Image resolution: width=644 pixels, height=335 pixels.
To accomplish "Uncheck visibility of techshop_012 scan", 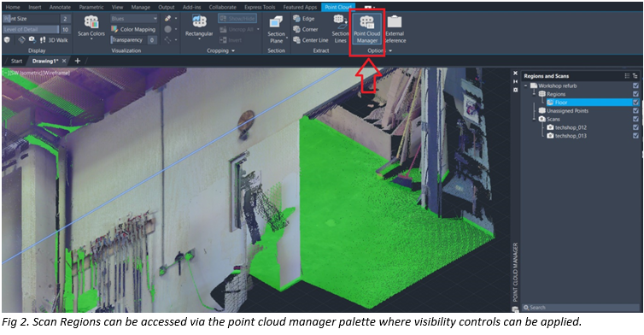I will (x=635, y=127).
